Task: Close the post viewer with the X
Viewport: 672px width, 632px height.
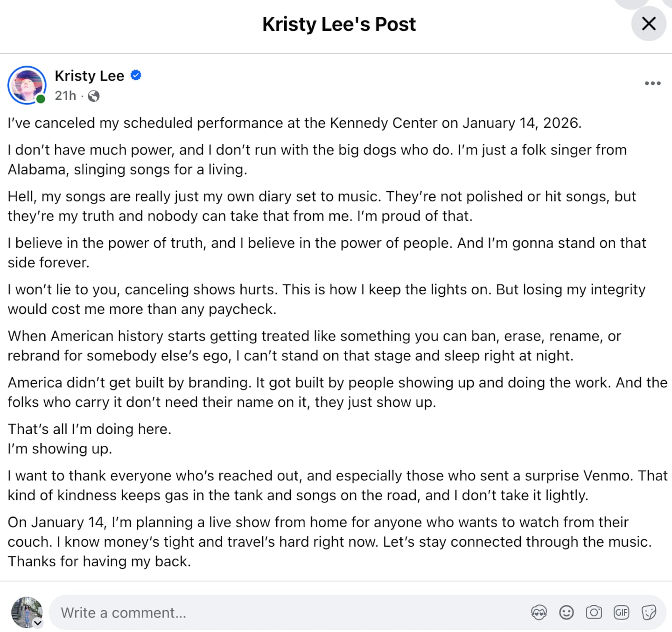Action: [649, 24]
